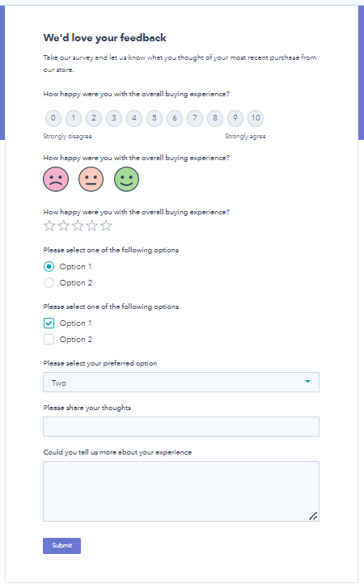This screenshot has width=364, height=588.
Task: Give five stars via last star
Action: 106,226
